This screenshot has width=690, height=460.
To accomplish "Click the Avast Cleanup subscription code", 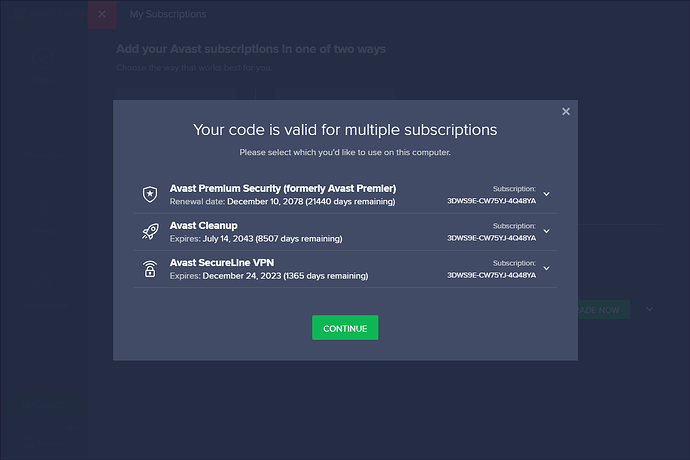I will (491, 238).
